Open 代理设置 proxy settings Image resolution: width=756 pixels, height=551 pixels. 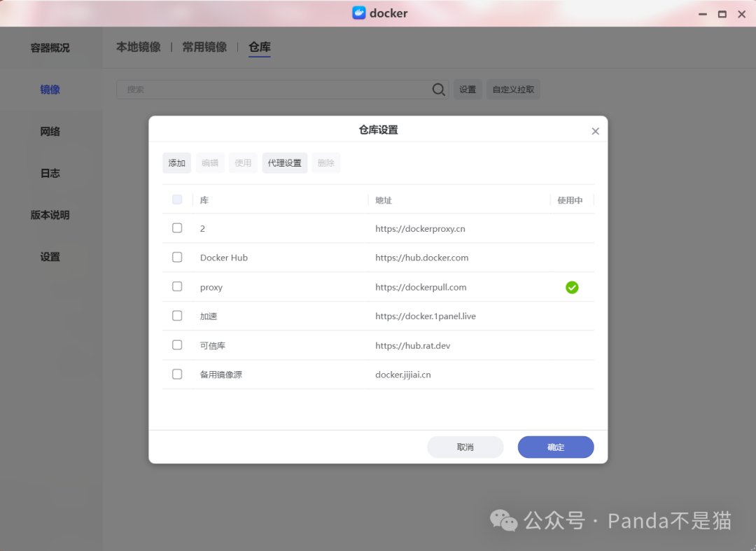tap(284, 163)
